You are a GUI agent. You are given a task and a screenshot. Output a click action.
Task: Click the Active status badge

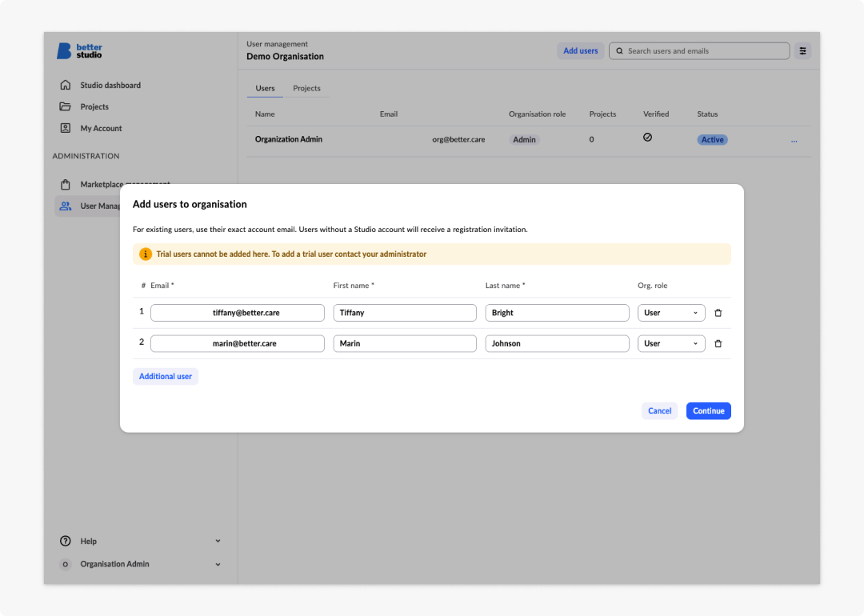pos(713,140)
